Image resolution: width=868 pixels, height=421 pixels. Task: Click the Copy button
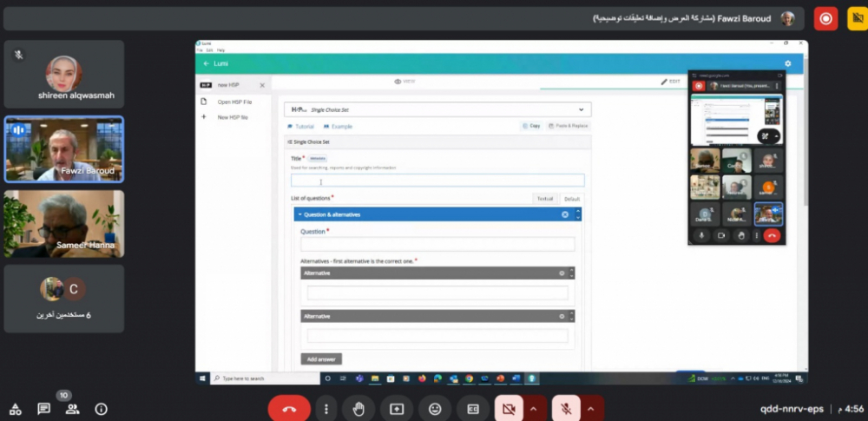pos(531,126)
